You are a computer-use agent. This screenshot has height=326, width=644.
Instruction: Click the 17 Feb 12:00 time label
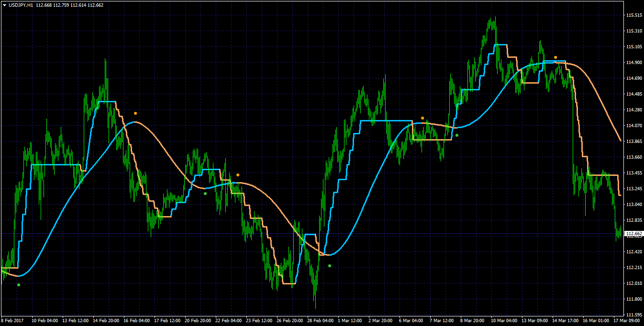tap(167, 321)
